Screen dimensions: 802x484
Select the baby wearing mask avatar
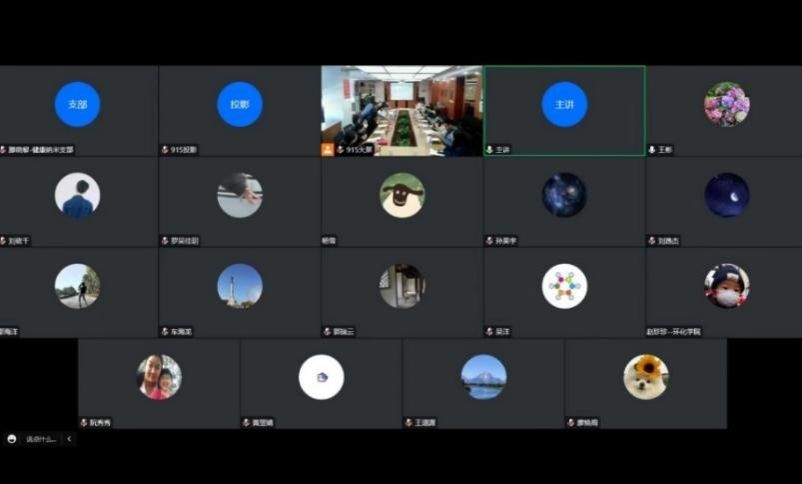click(x=726, y=286)
